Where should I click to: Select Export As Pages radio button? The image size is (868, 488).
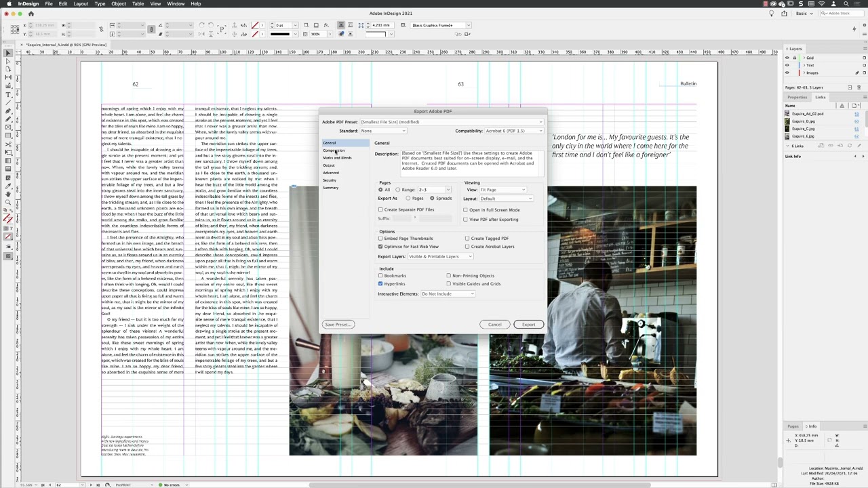pyautogui.click(x=408, y=199)
